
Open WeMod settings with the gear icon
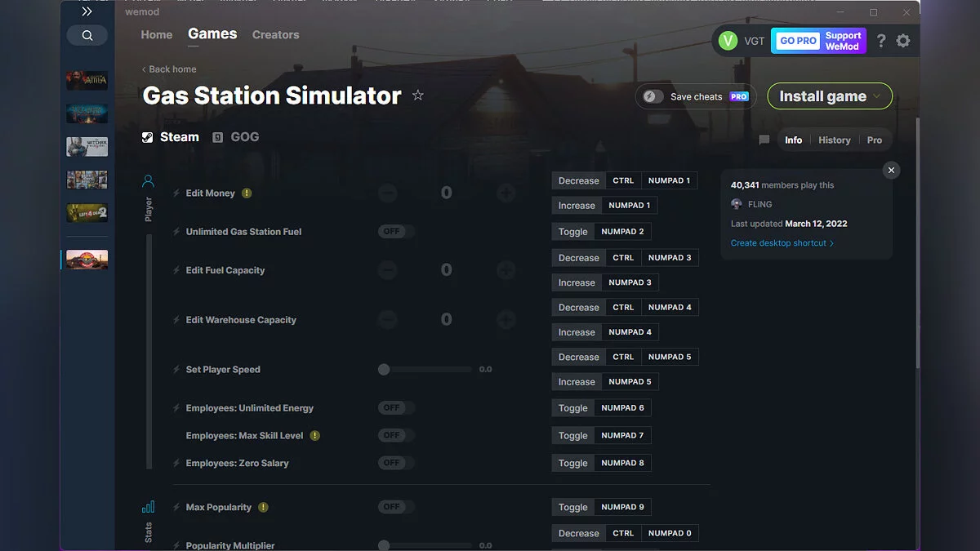pyautogui.click(x=903, y=40)
